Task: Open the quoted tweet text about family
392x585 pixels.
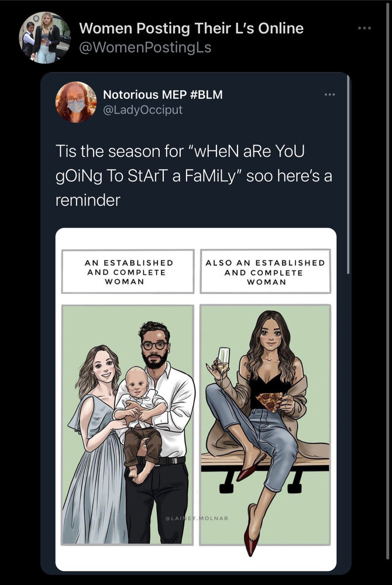Action: (x=194, y=175)
